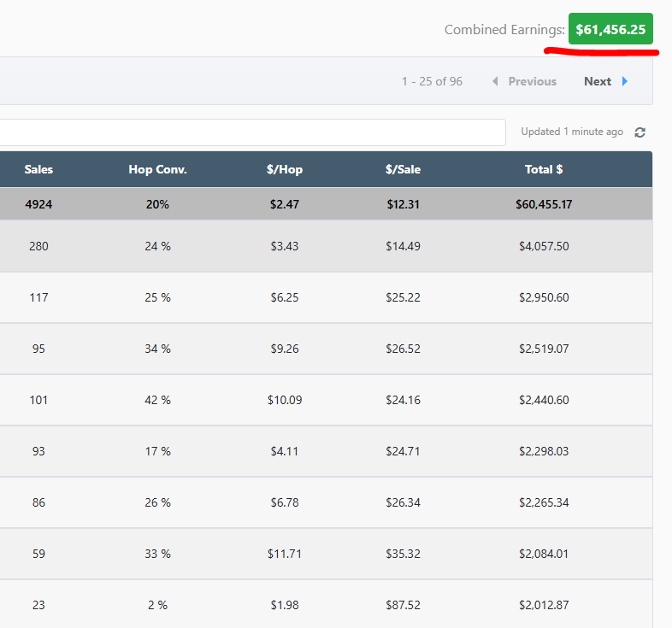Screen dimensions: 672x628
Task: Go to the Next page
Action: tap(598, 81)
